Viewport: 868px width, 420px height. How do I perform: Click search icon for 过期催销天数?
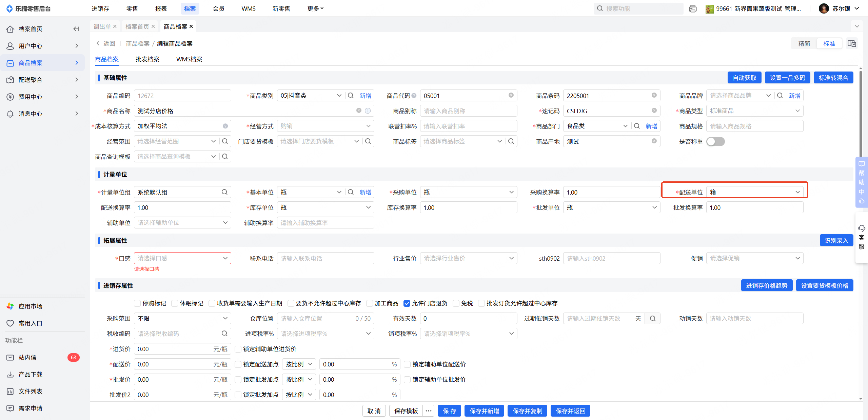[x=653, y=318]
